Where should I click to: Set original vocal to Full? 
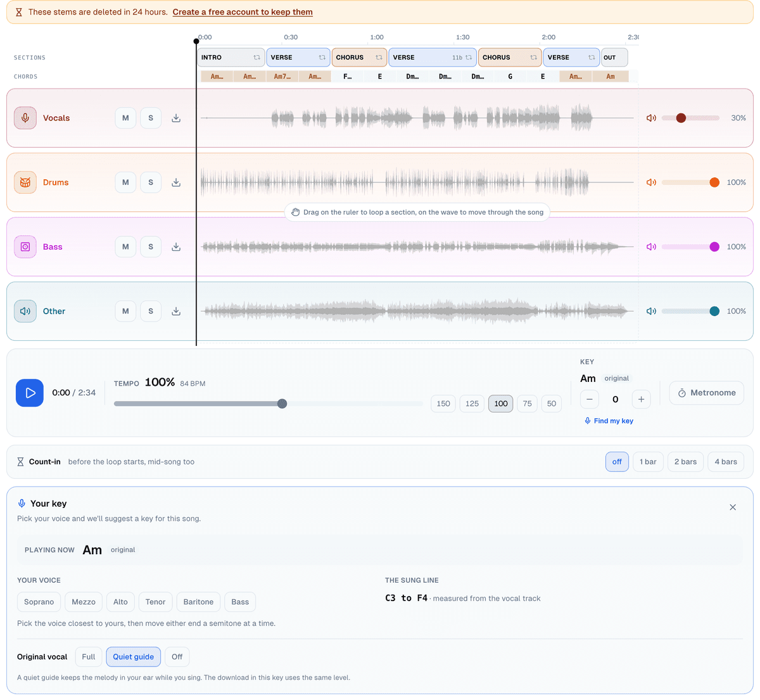click(x=89, y=657)
